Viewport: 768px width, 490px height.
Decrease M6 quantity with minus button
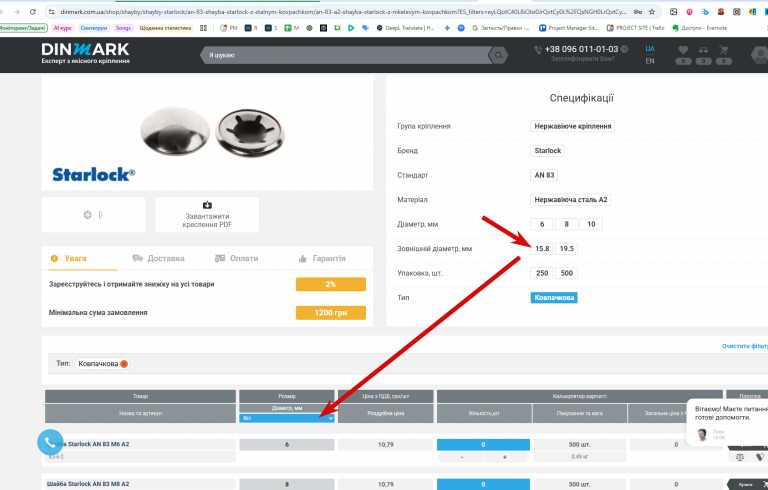tap(461, 457)
